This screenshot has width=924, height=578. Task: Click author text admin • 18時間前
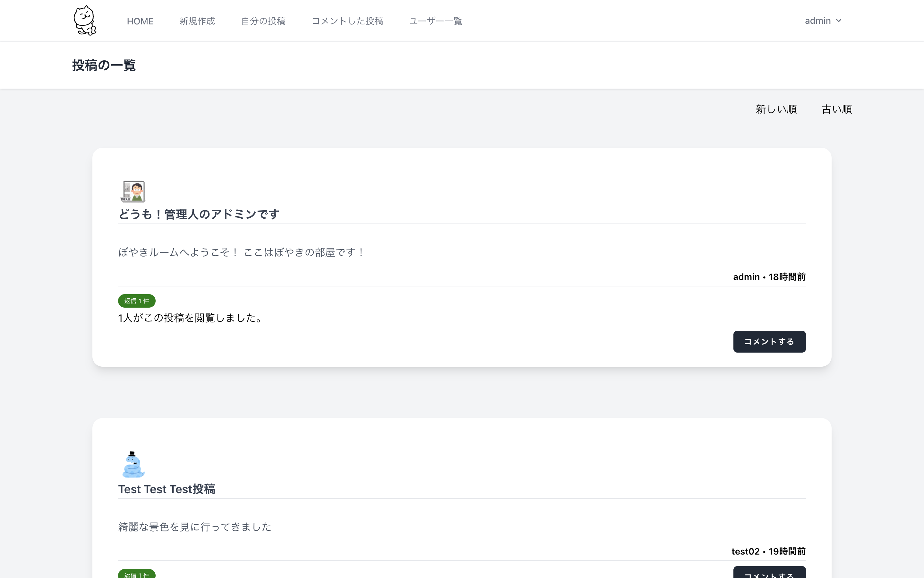tap(769, 277)
